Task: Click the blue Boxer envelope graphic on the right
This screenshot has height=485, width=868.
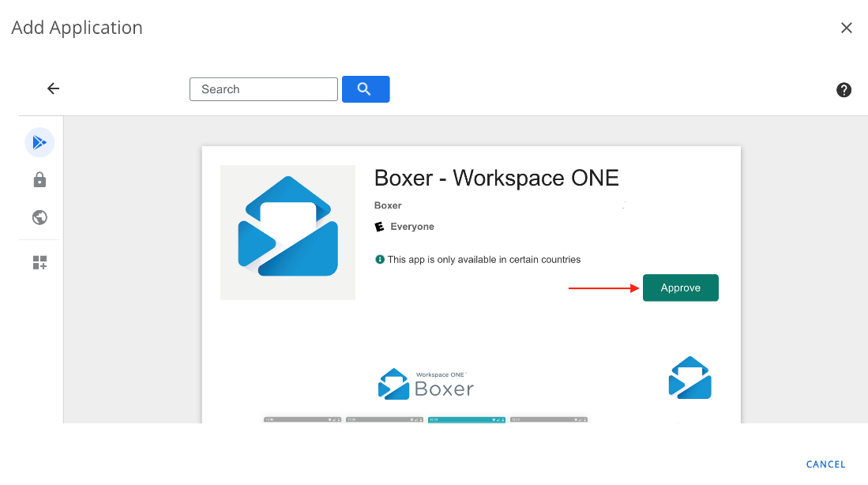Action: point(690,378)
